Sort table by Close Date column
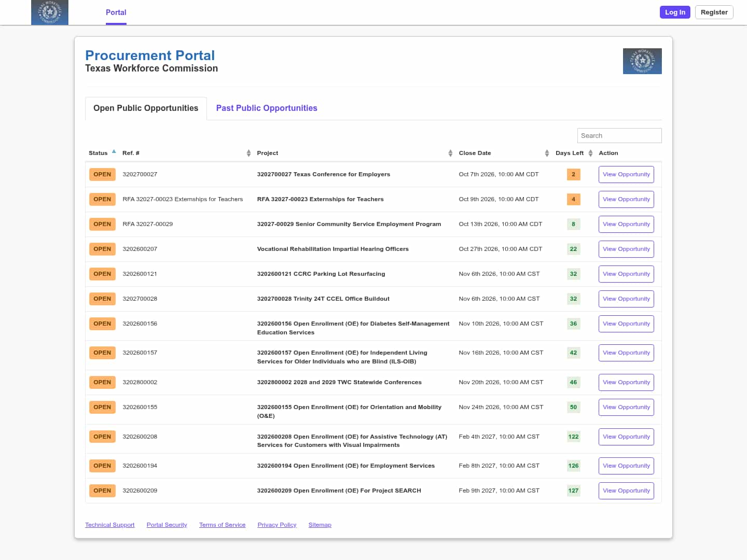This screenshot has width=747, height=560. (547, 153)
